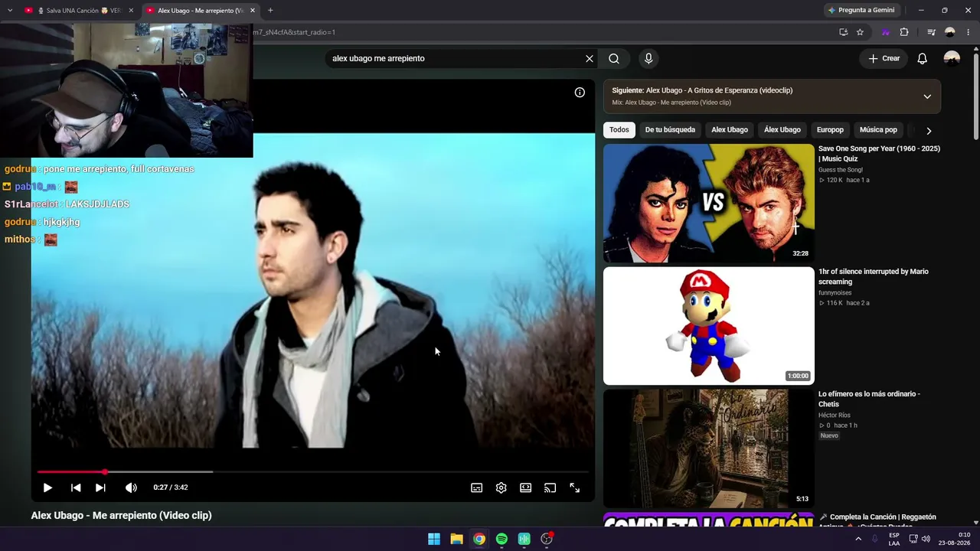Visit the funnynoises channel
The height and width of the screenshot is (551, 980).
pyautogui.click(x=835, y=292)
